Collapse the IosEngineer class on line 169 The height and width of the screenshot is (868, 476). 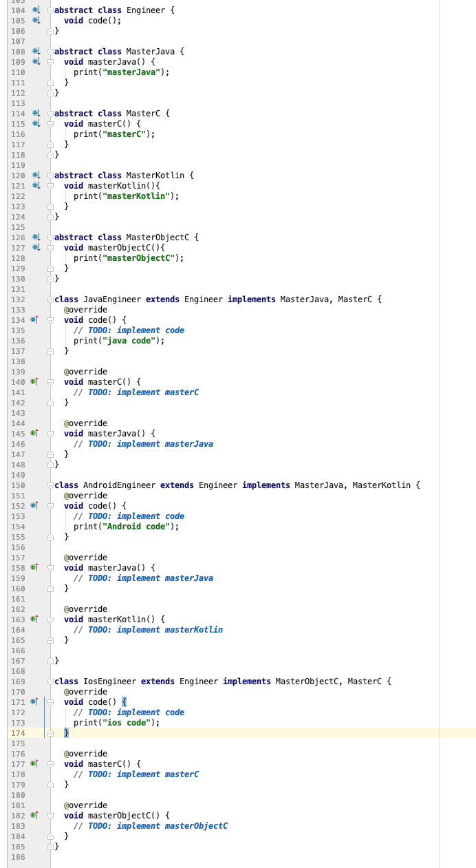[x=50, y=681]
